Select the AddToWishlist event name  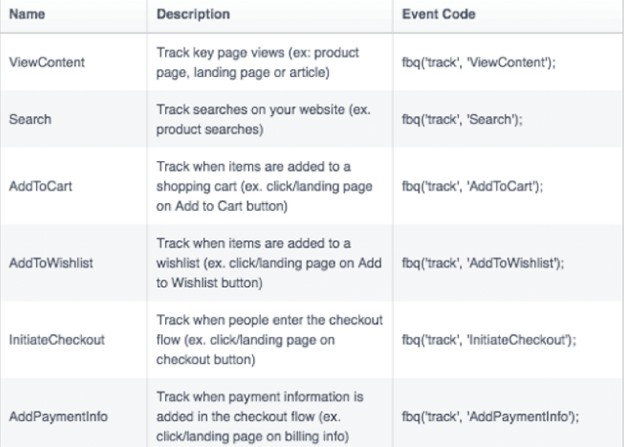[52, 263]
